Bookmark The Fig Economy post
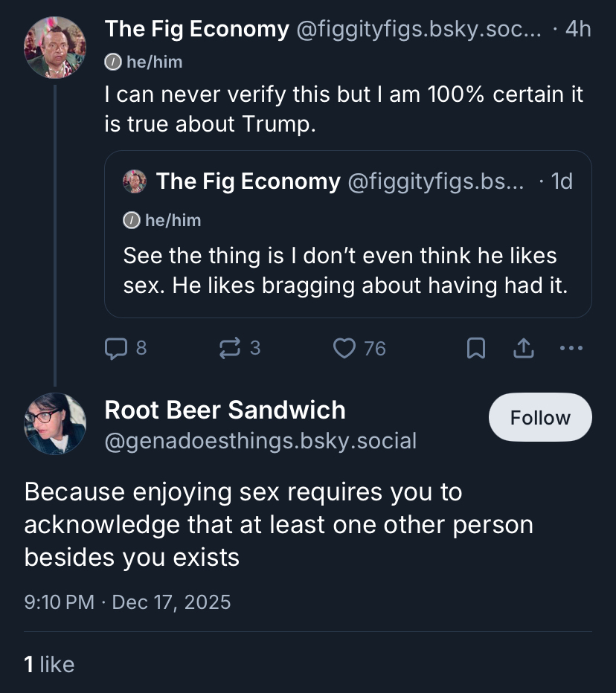 (x=476, y=348)
